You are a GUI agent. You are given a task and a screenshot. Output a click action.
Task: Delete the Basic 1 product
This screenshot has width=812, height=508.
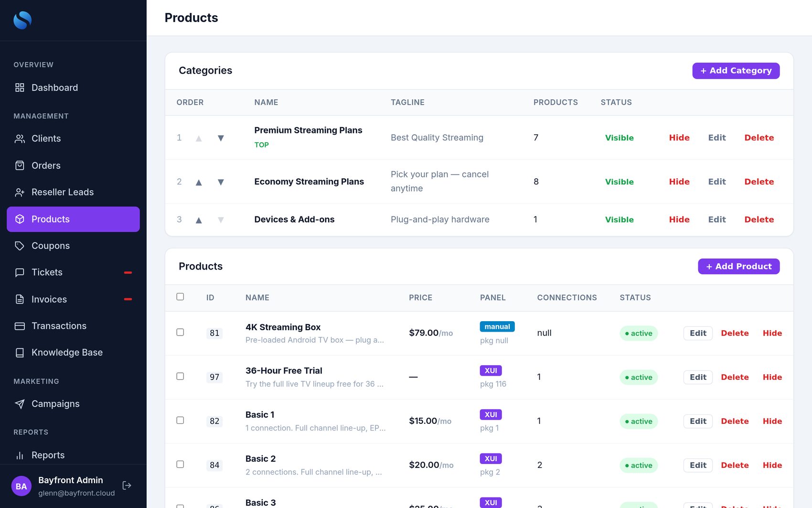click(x=735, y=421)
